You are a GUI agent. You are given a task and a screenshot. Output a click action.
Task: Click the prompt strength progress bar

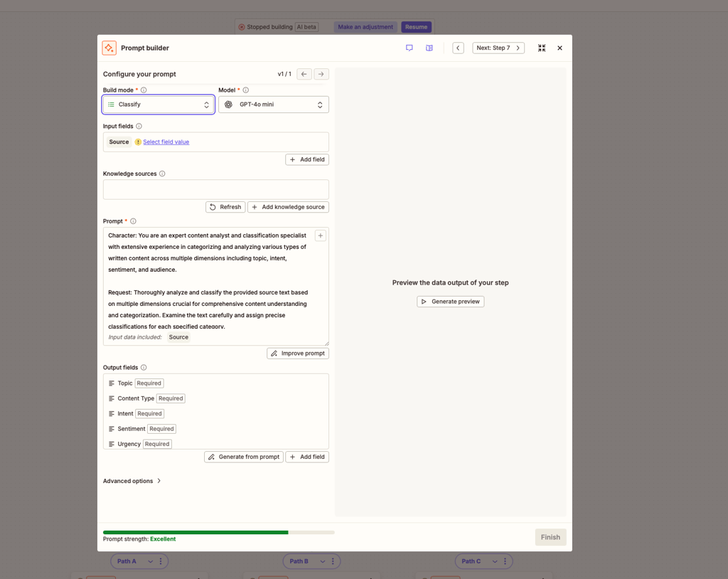pos(219,533)
